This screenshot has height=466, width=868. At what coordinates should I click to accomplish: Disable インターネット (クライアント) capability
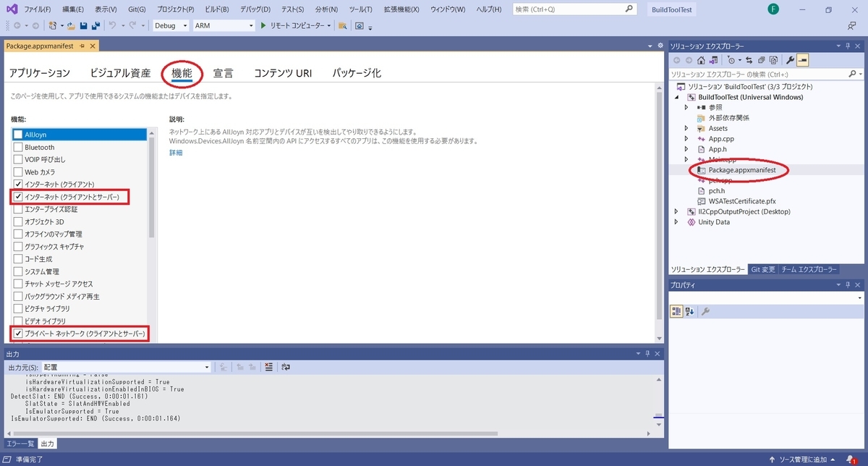(17, 184)
